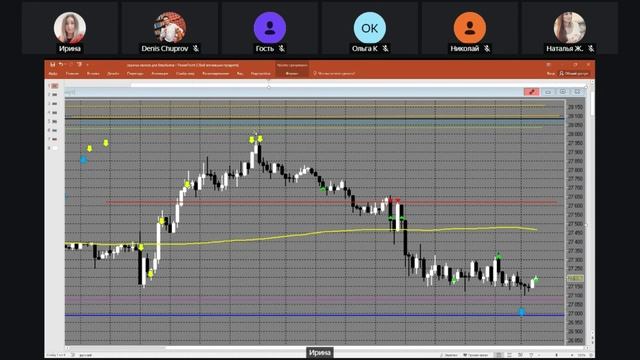Viewport: 640px width, 360px height.
Task: Select slide 7 thumbnail
Action: click(55, 140)
